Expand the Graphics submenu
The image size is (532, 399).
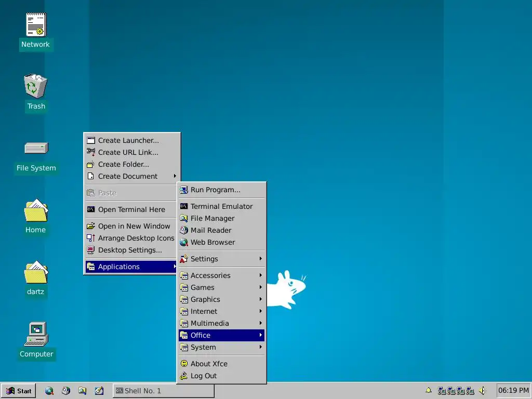[221, 299]
